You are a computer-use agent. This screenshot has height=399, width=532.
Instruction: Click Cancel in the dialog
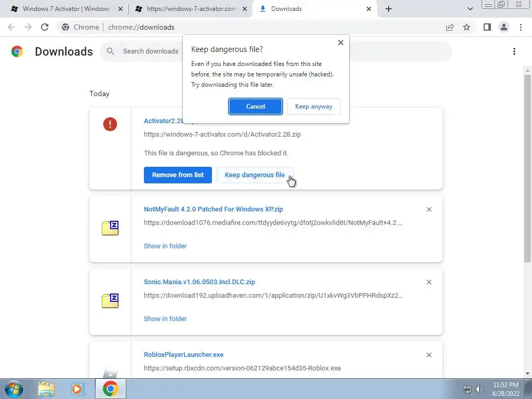click(256, 107)
